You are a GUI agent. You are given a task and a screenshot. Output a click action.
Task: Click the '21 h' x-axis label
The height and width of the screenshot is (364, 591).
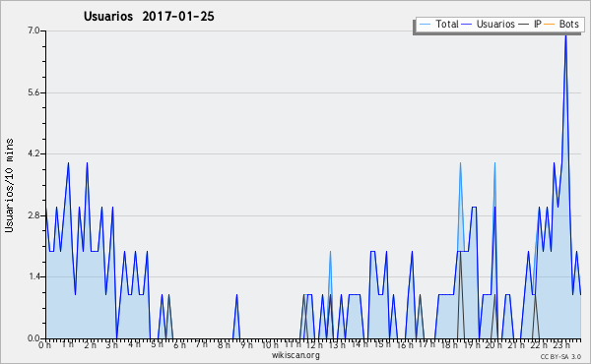pyautogui.click(x=516, y=344)
